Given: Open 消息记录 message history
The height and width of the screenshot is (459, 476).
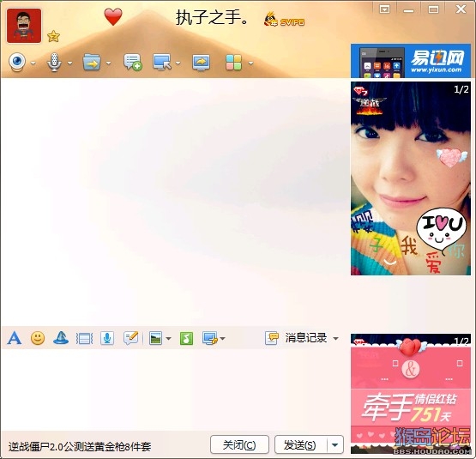Looking at the screenshot, I should coord(305,338).
